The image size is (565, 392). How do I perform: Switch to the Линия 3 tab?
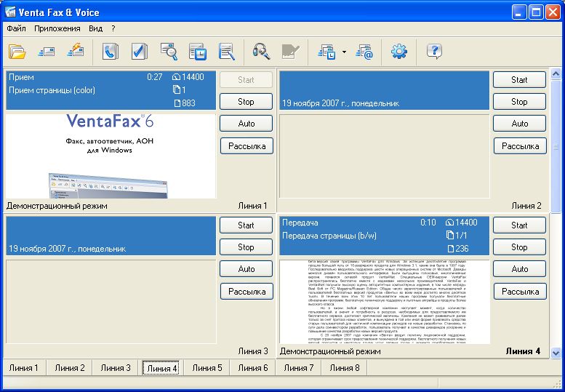[116, 368]
